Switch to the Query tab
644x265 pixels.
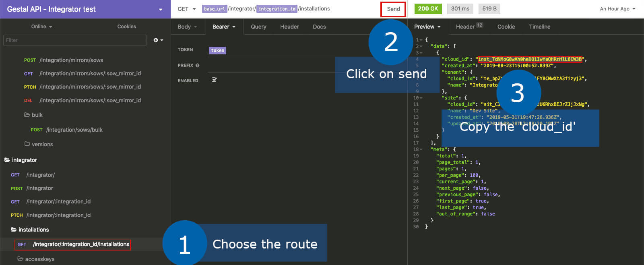click(258, 27)
